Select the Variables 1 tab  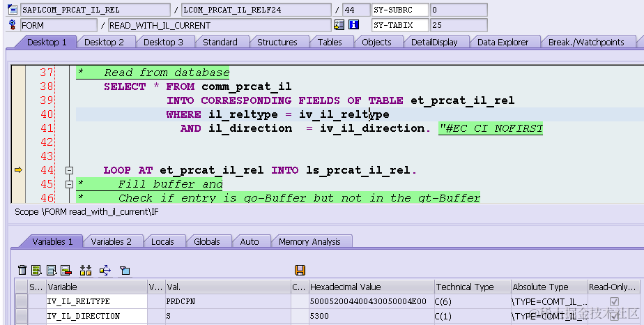pos(52,241)
